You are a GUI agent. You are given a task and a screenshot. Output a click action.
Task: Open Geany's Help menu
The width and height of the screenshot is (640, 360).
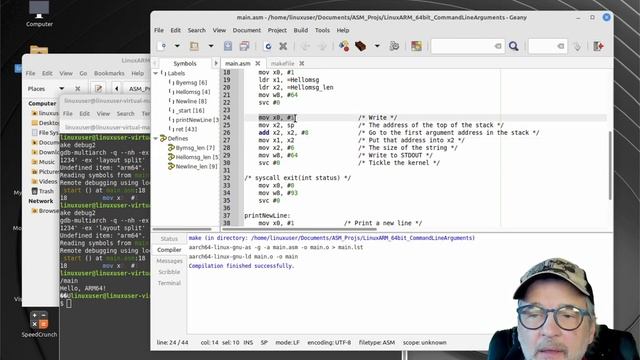[x=343, y=30]
